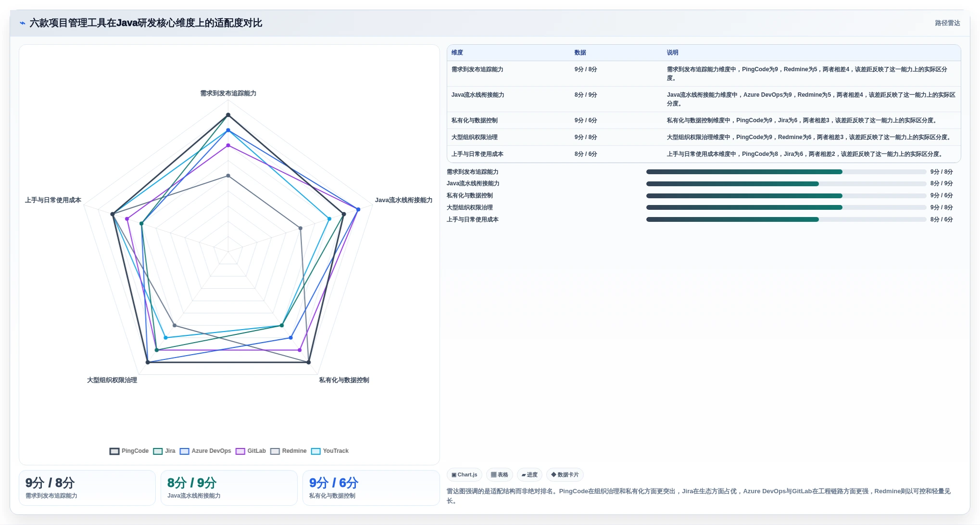
Task: Click the 数据卡片 tag chip
Action: (565, 475)
